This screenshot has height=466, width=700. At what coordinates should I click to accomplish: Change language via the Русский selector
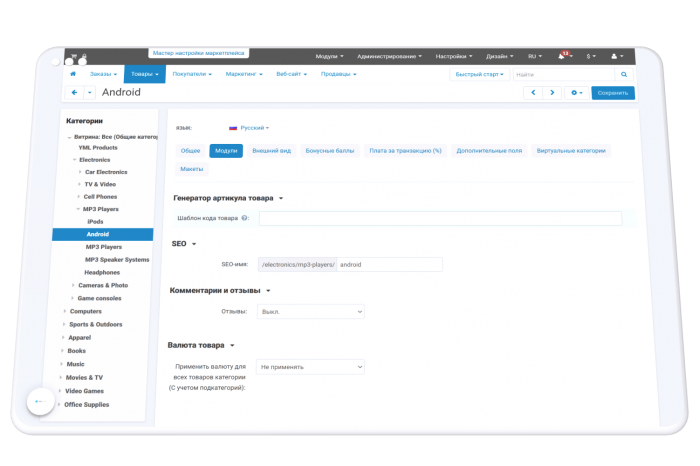coord(250,128)
